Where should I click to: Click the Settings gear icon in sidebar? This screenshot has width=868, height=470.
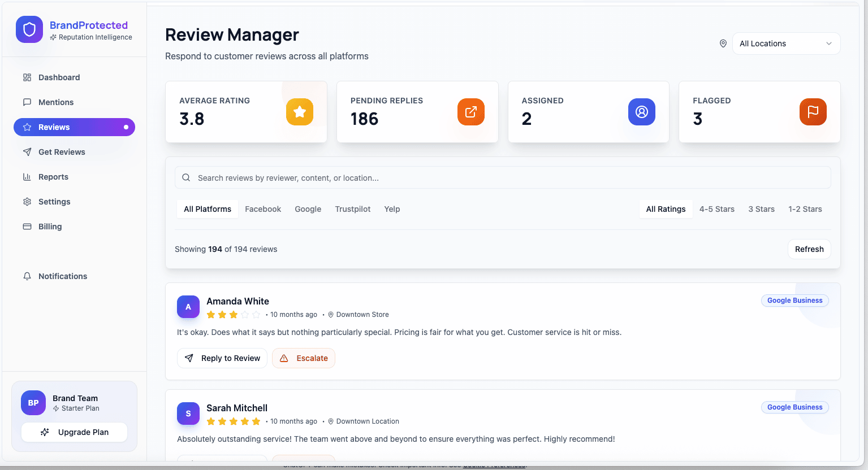[27, 202]
